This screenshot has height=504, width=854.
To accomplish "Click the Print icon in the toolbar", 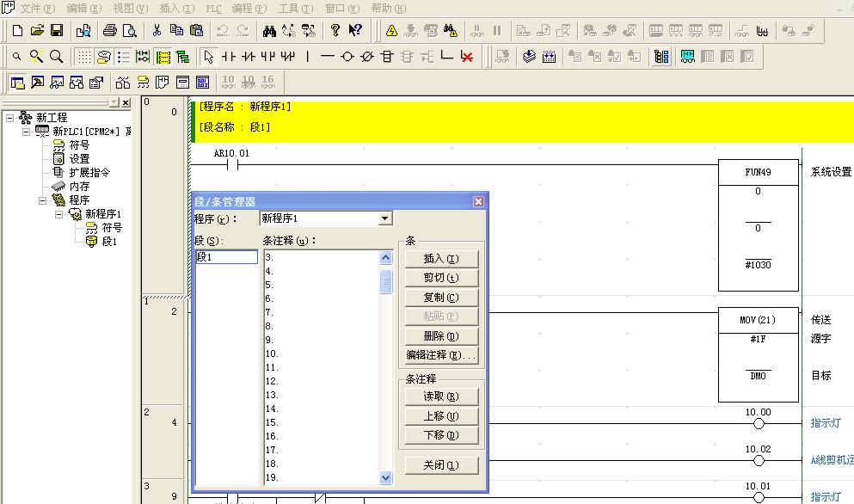I will 110,31.
